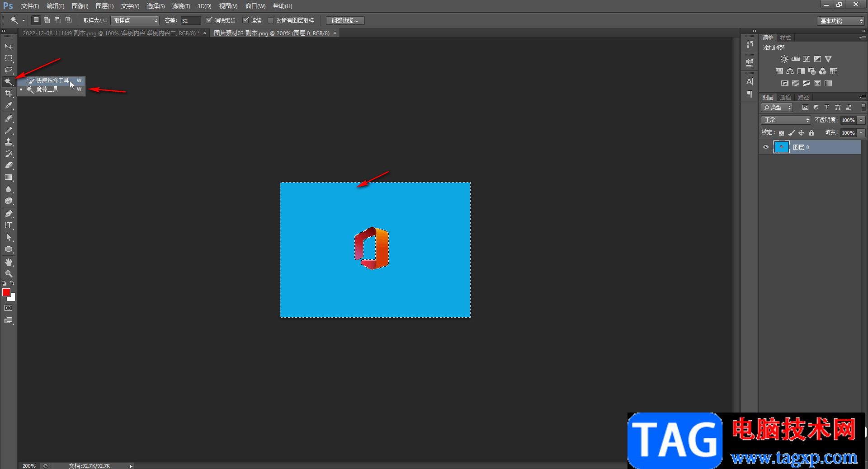Select the Path Selection tool
868x469 pixels.
pos(9,237)
